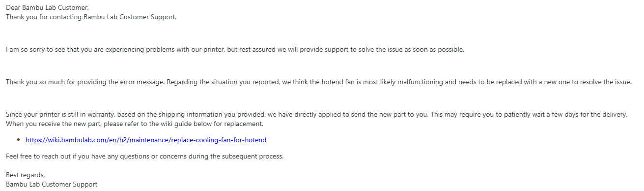Click the "Best regards," closing line
644x191 pixels.
click(x=26, y=175)
